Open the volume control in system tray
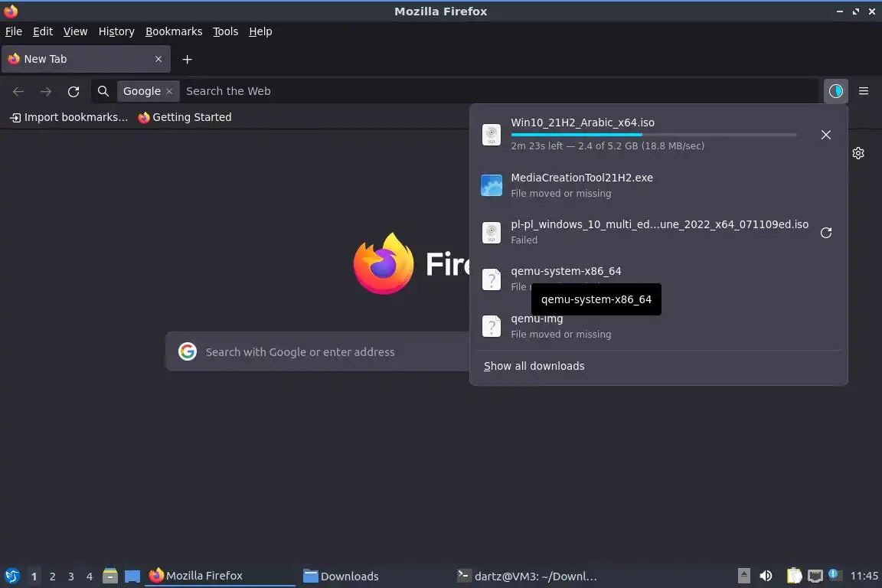Viewport: 882px width, 588px height. [766, 577]
